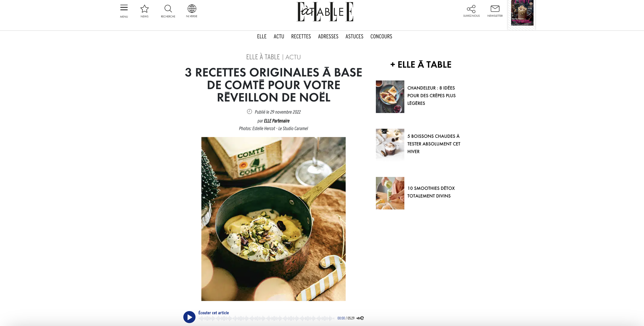This screenshot has width=644, height=326.
Task: Click the audio provider logo beside the timer
Action: click(360, 318)
